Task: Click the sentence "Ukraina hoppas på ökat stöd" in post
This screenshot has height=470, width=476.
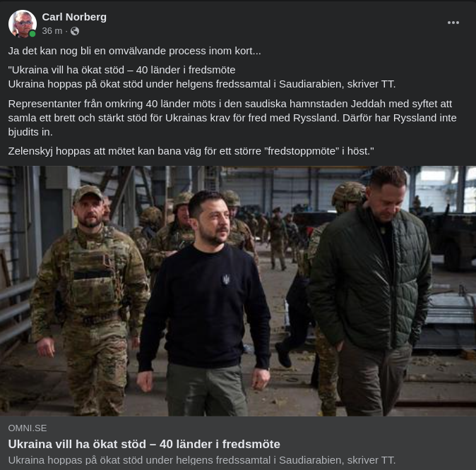Action: [202, 84]
